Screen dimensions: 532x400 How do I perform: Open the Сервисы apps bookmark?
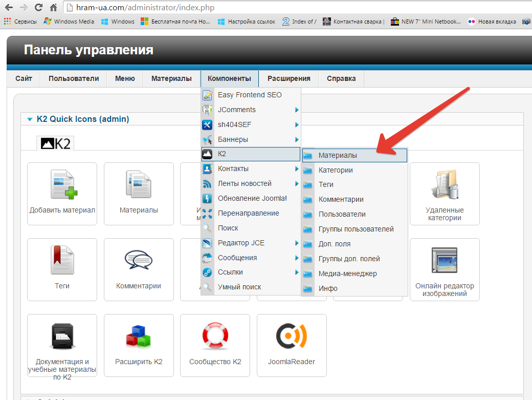pos(20,22)
